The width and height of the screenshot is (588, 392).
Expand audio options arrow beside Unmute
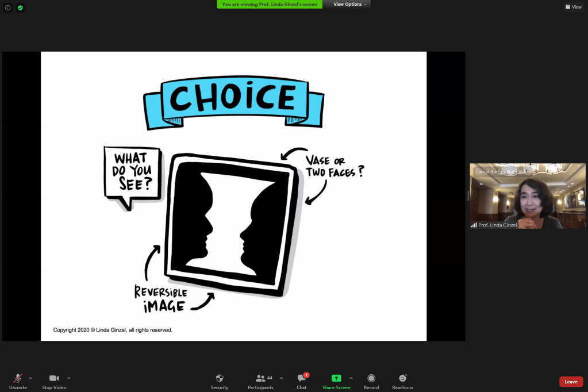[x=30, y=378]
